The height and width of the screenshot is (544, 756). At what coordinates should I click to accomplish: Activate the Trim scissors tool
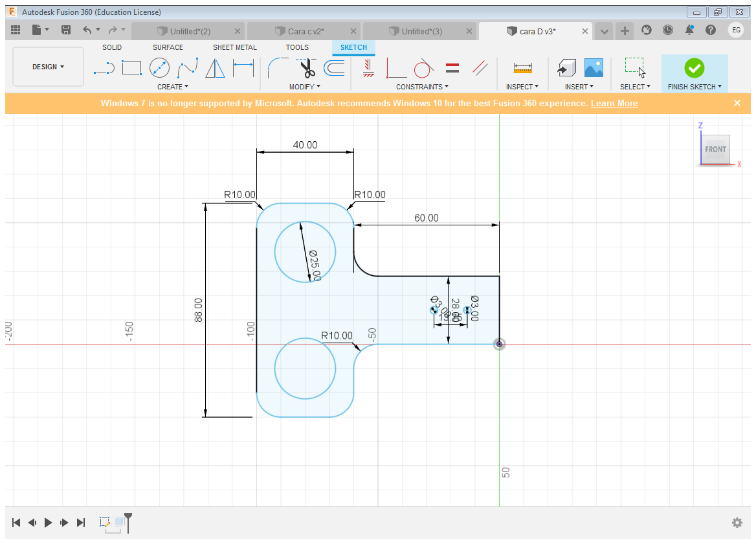(x=306, y=67)
